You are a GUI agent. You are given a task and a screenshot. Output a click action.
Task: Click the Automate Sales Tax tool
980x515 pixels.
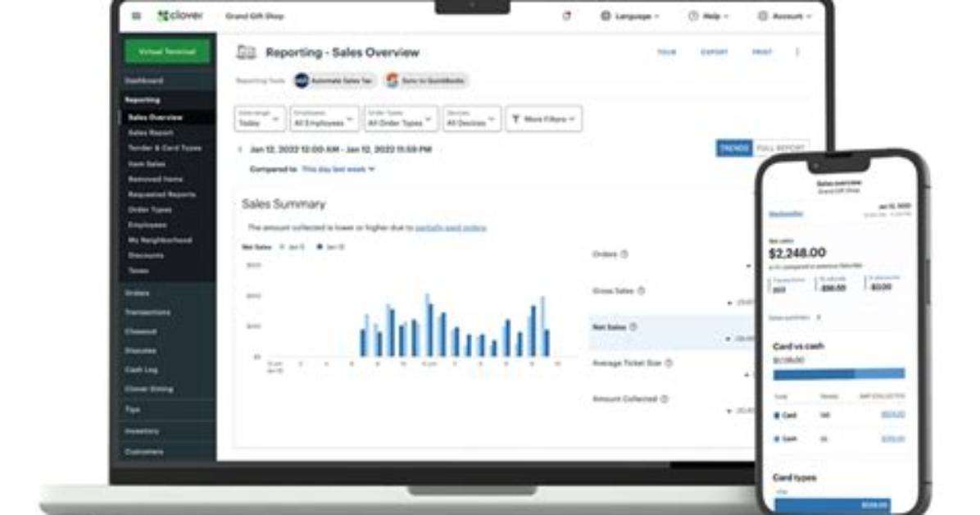click(x=334, y=80)
